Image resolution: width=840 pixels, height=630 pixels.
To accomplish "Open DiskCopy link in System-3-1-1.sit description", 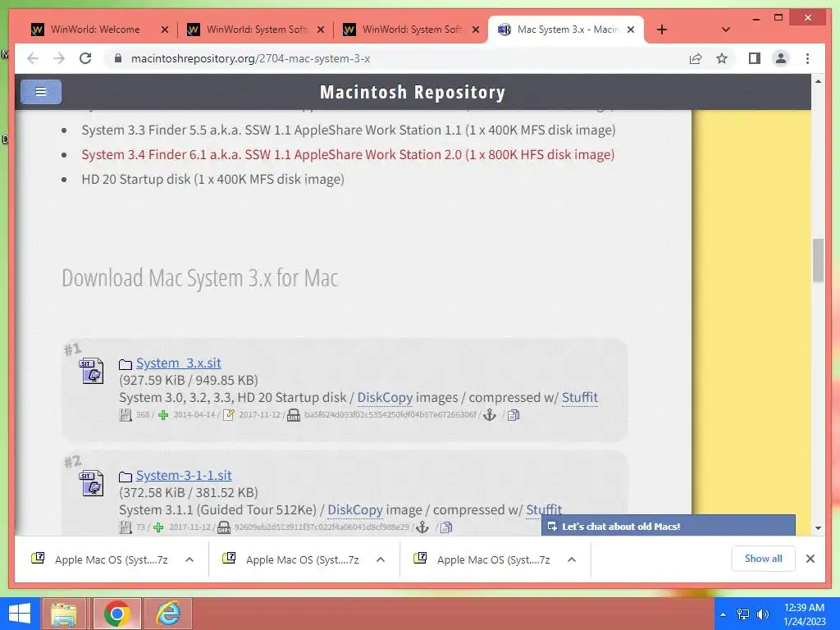I will pyautogui.click(x=355, y=510).
